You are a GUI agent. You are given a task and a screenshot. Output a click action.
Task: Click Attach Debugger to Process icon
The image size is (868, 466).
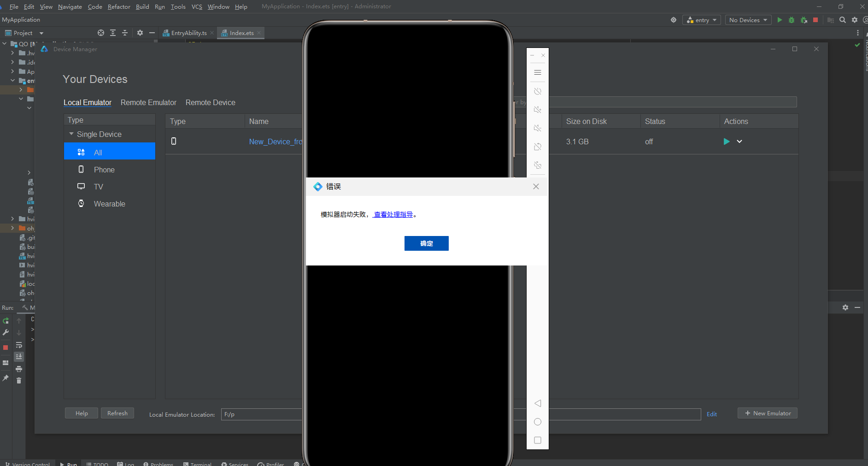coord(804,20)
